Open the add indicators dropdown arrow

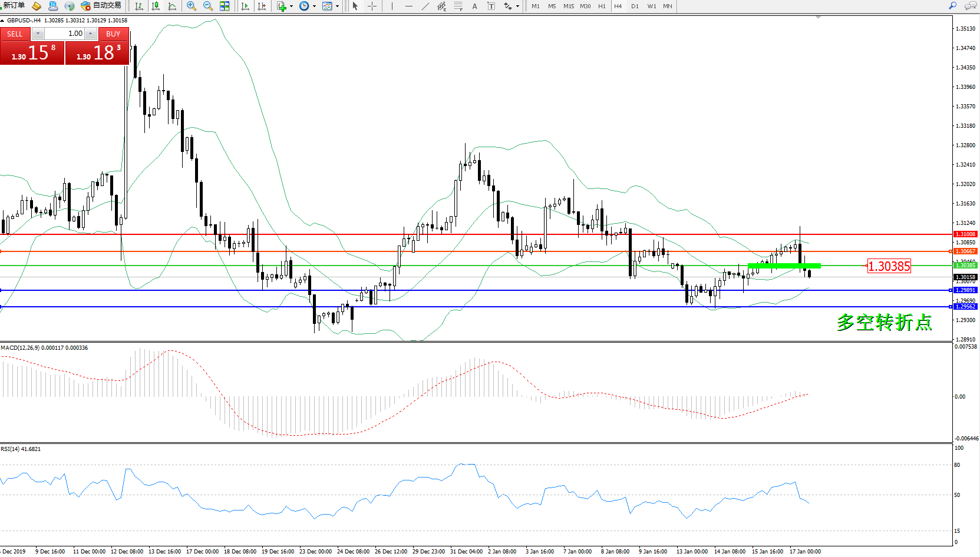pos(291,6)
